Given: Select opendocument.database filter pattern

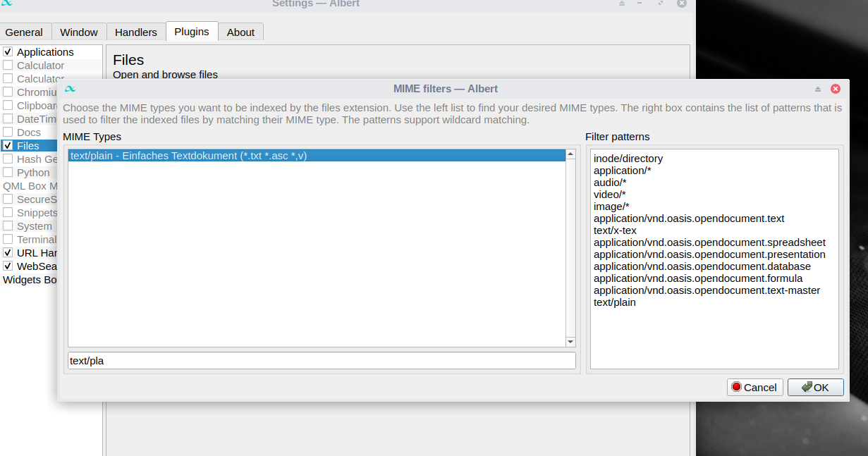Looking at the screenshot, I should click(702, 266).
